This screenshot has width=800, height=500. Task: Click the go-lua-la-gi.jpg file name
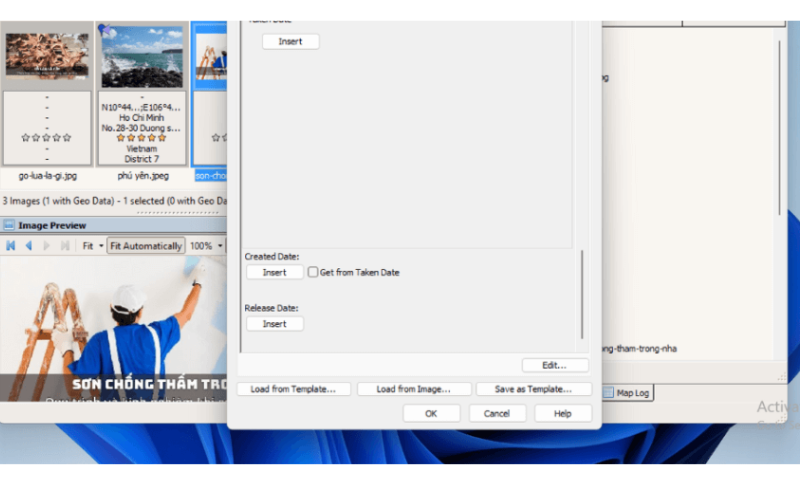tap(47, 176)
